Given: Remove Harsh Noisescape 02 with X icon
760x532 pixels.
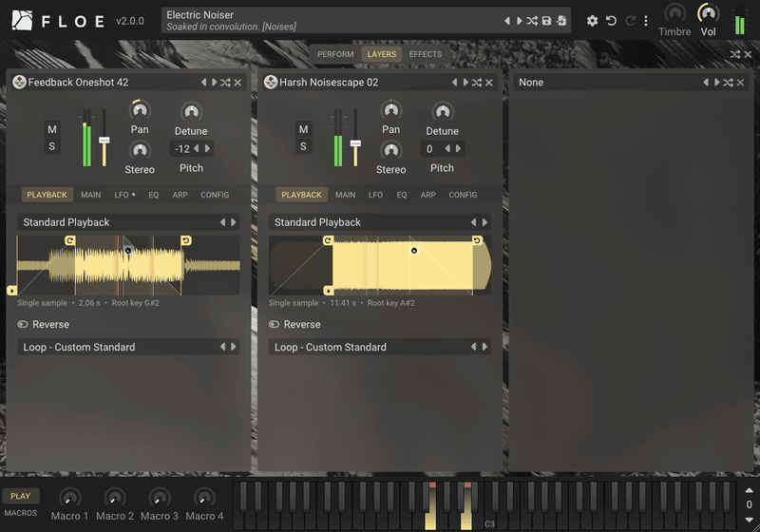Looking at the screenshot, I should [489, 83].
